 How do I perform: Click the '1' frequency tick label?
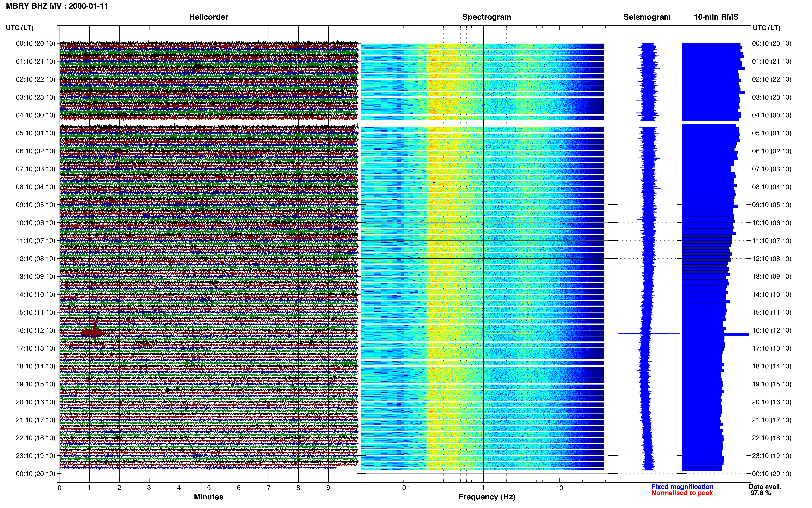click(x=483, y=488)
